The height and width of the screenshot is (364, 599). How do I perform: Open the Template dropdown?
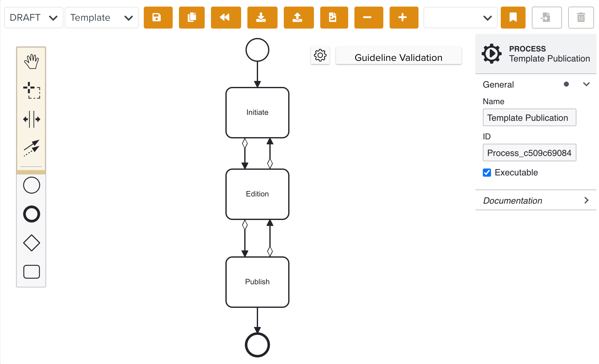coord(101,18)
